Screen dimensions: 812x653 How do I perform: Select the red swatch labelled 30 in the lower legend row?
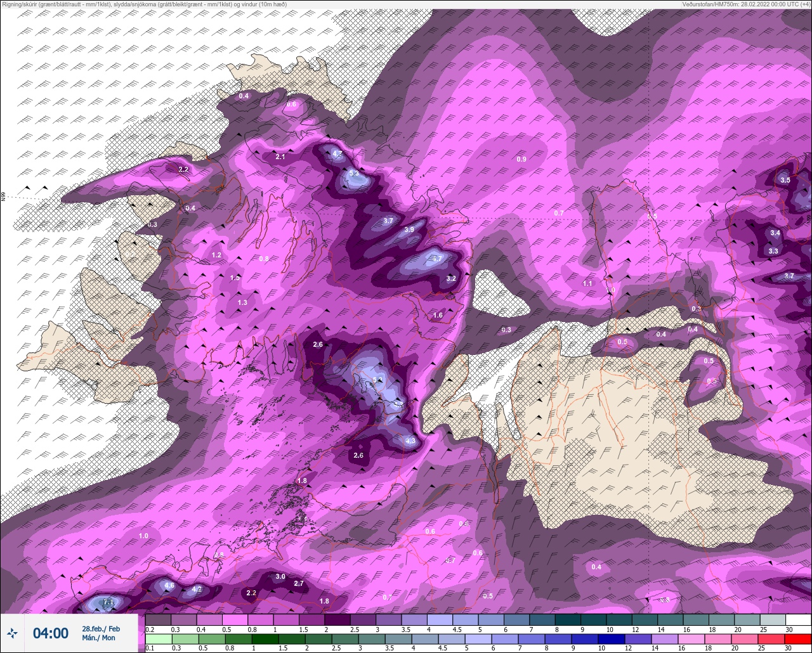pyautogui.click(x=797, y=638)
